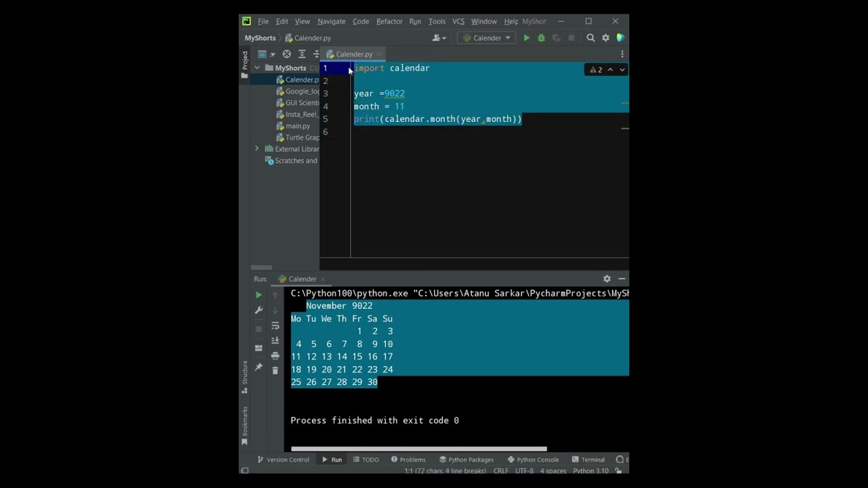This screenshot has width=868, height=488.
Task: Select the Turtle Grap… file in project tree
Action: [x=297, y=138]
